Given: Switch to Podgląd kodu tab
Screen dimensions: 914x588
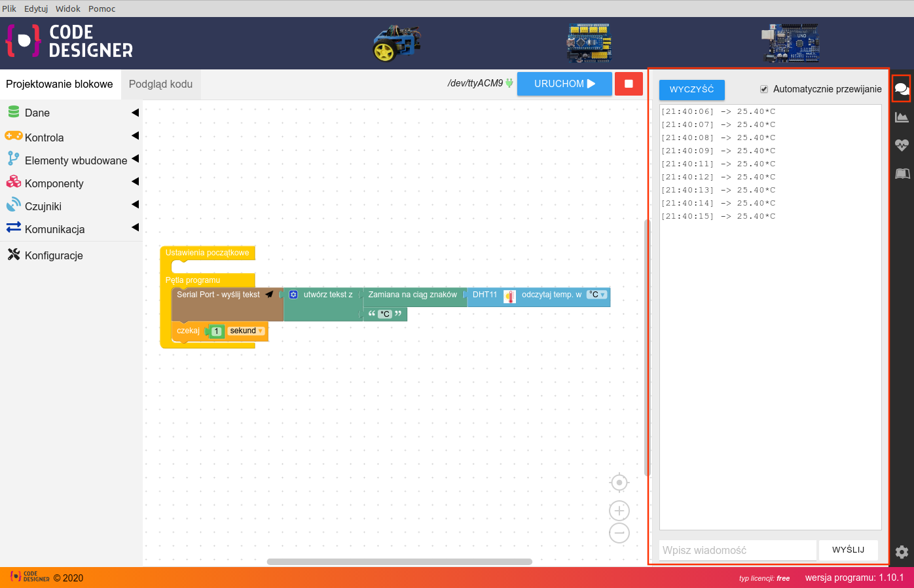Looking at the screenshot, I should (160, 84).
